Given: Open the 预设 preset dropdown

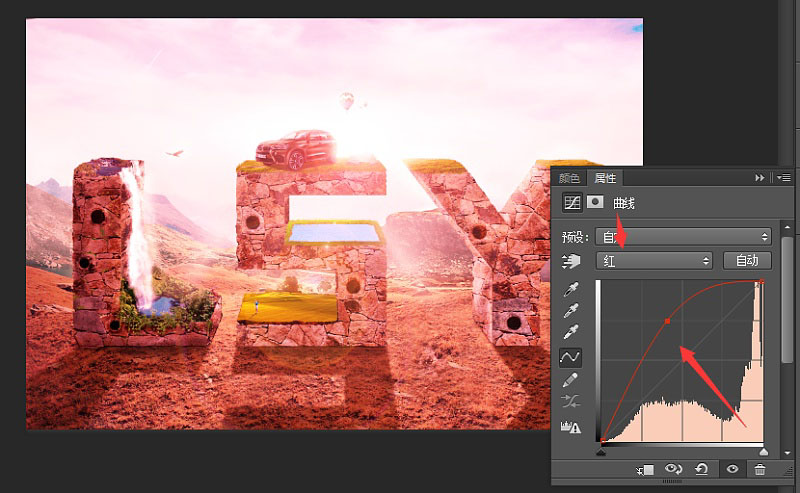Looking at the screenshot, I should click(x=683, y=237).
